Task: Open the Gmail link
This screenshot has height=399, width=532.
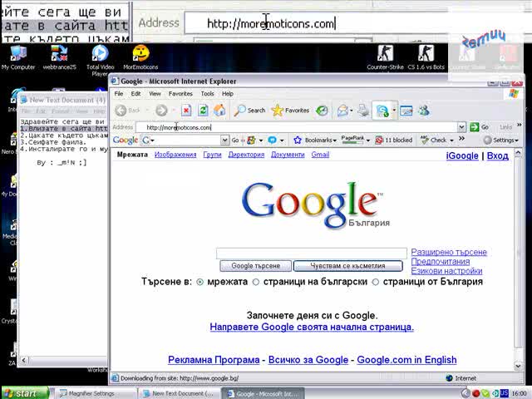Action: pos(320,155)
